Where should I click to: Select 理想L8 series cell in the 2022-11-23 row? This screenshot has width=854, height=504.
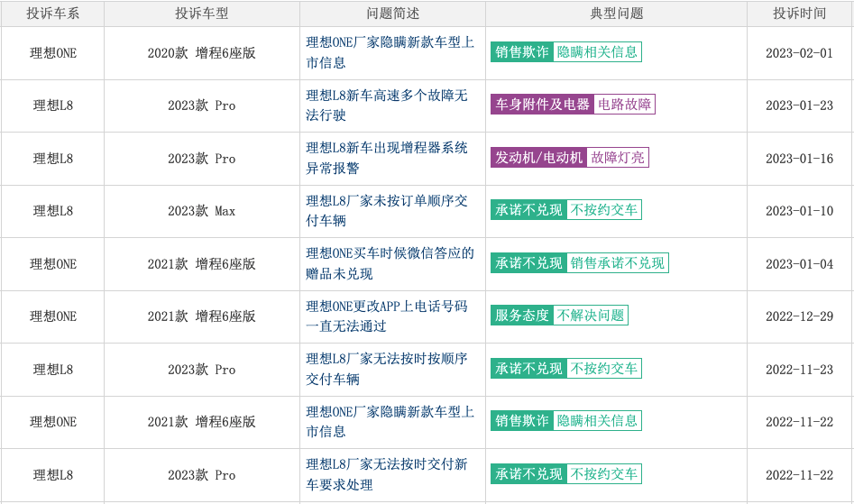[x=53, y=370]
